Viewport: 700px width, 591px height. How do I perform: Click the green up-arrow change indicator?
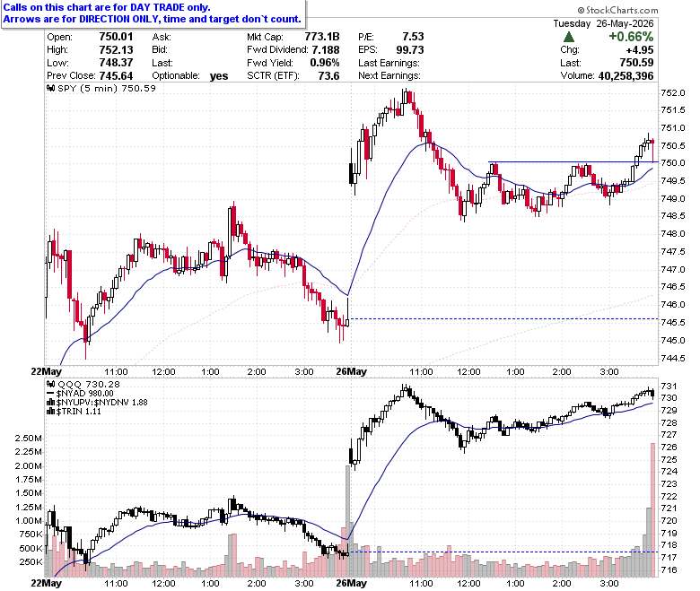point(569,37)
